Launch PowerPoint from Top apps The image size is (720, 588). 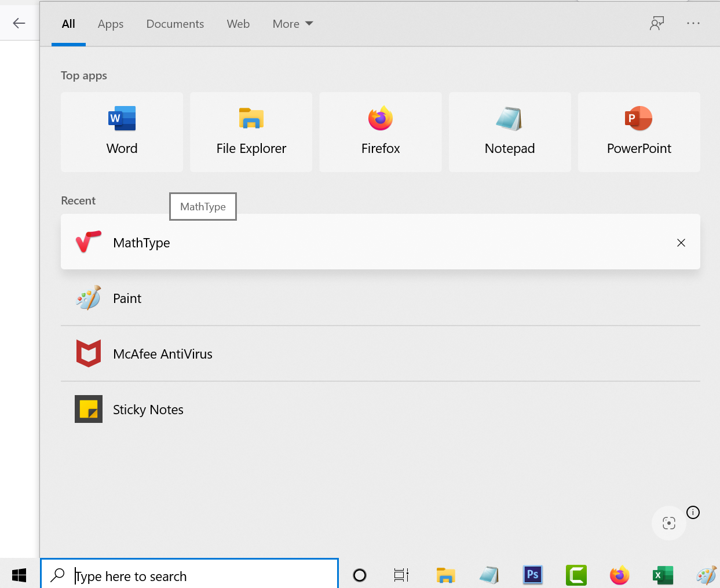(639, 132)
